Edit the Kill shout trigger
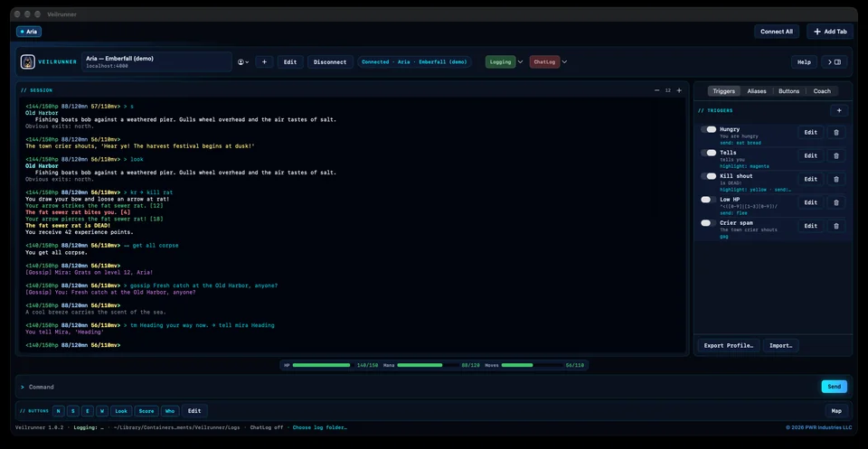Viewport: 868px width, 449px height. tap(810, 179)
